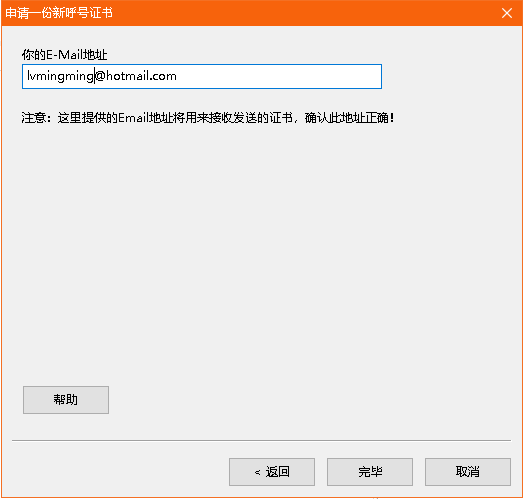This screenshot has height=499, width=524.
Task: Click the @ symbol in the email address
Action: click(x=100, y=76)
